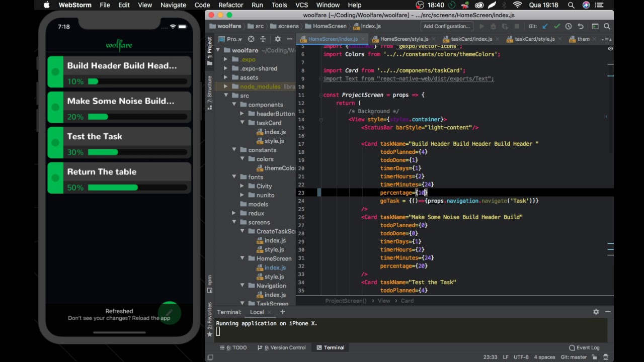Show hidden editor tabs list dropdown
This screenshot has height=362, width=644.
tap(607, 39)
